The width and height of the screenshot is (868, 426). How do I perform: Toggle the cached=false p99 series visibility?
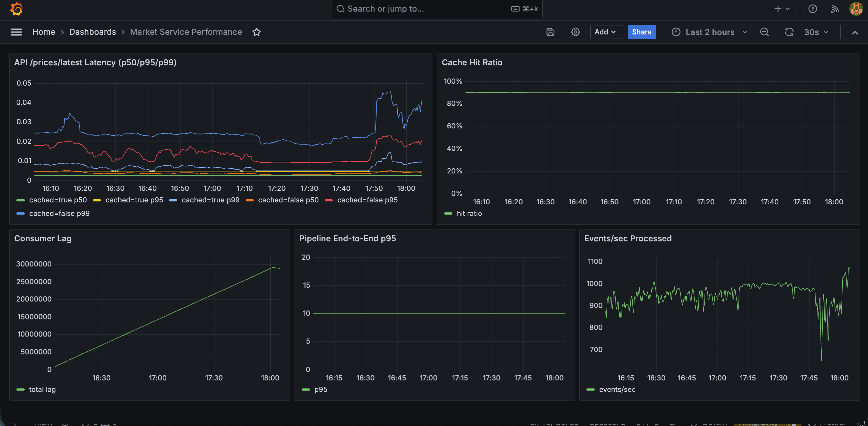pyautogui.click(x=59, y=213)
